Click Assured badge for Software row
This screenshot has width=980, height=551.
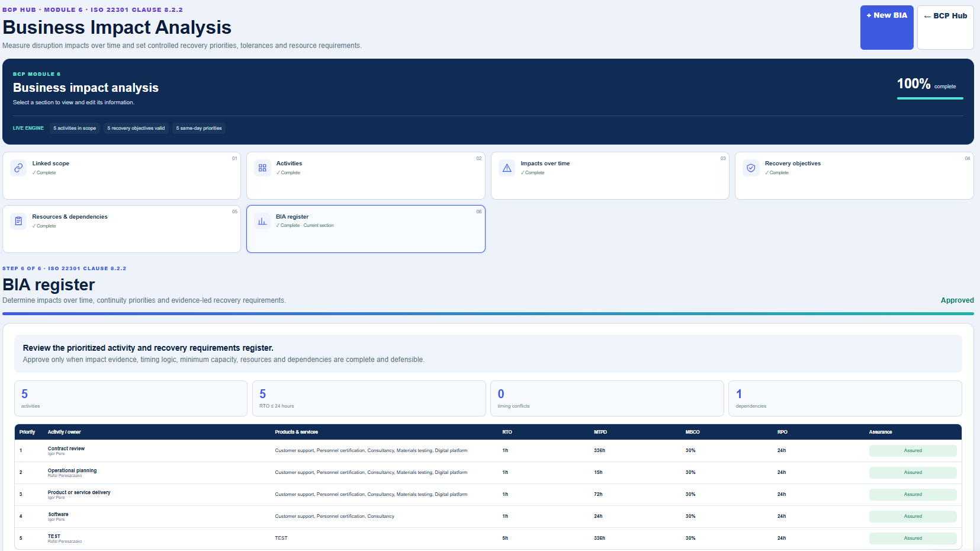click(912, 517)
